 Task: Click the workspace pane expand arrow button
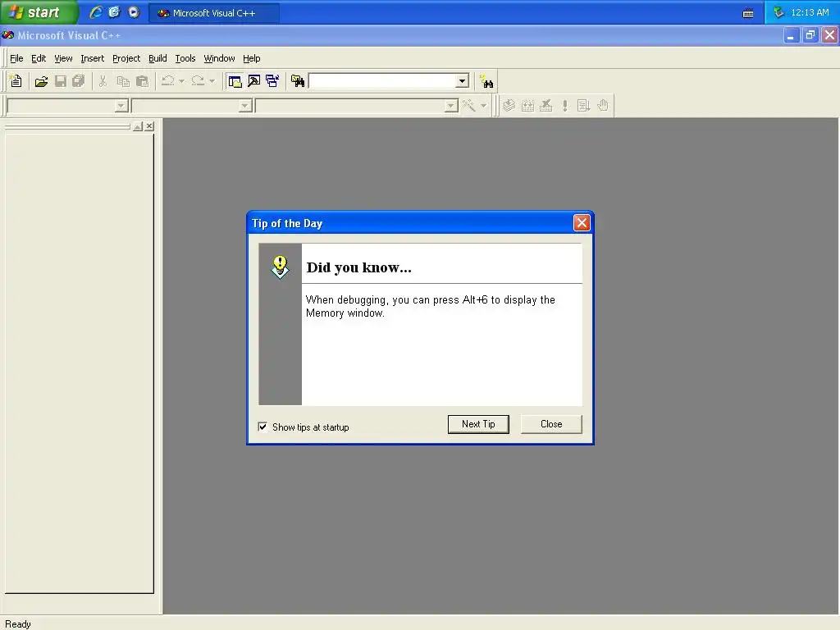[x=138, y=126]
